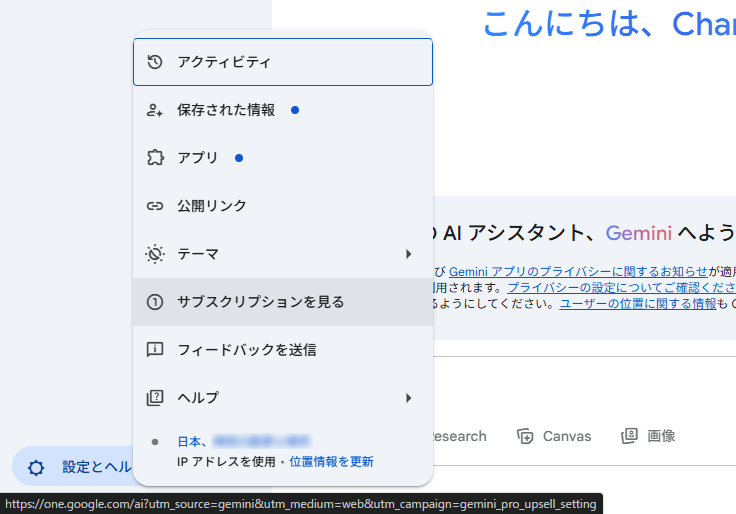Open ユーザーの位置に関する情報 link
The width and height of the screenshot is (736, 514).
(638, 304)
